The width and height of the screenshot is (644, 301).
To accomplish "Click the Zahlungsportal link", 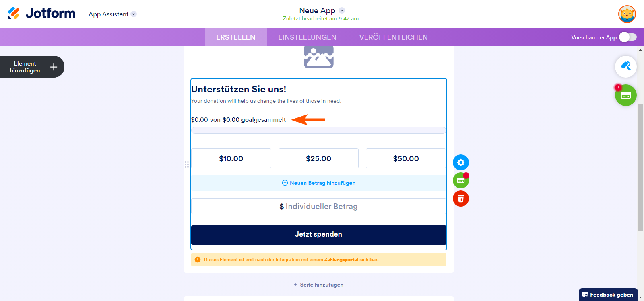I will [x=341, y=260].
